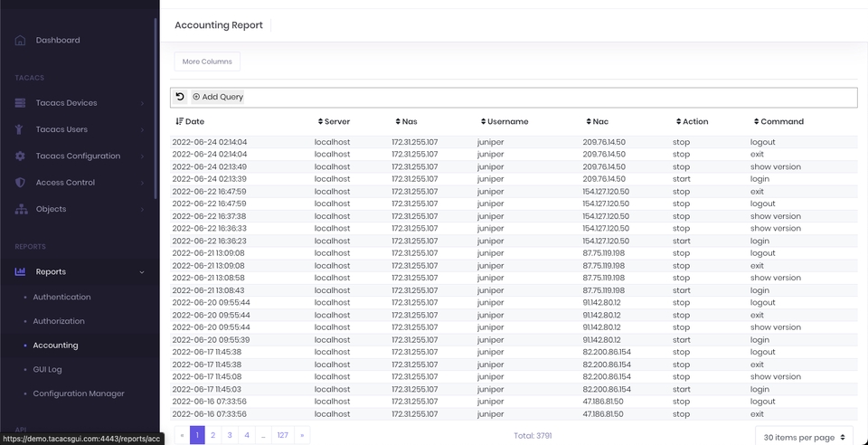Image resolution: width=868 pixels, height=445 pixels.
Task: Click the Command column header
Action: point(782,122)
